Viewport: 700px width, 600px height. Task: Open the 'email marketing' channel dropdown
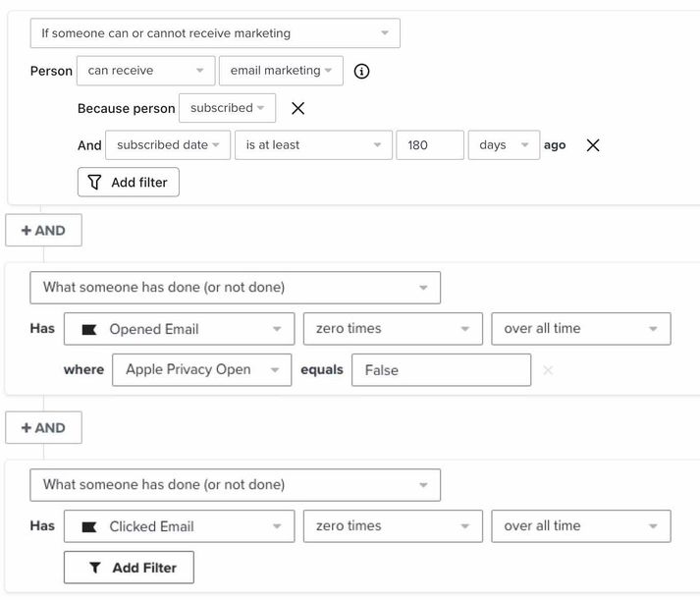point(281,71)
